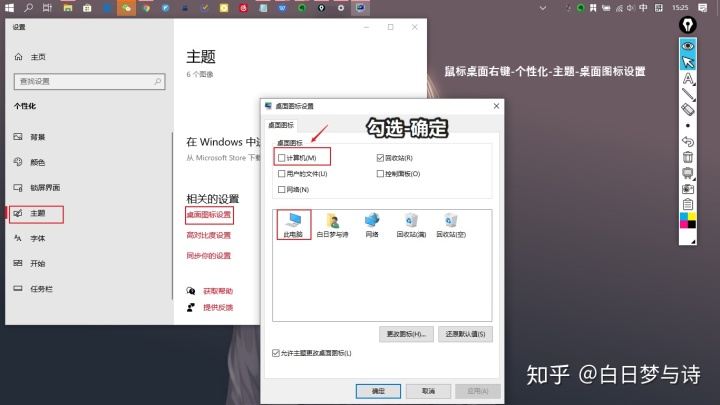Image resolution: width=720 pixels, height=405 pixels.
Task: Click the volume speaker tray icon
Action: coord(631,8)
